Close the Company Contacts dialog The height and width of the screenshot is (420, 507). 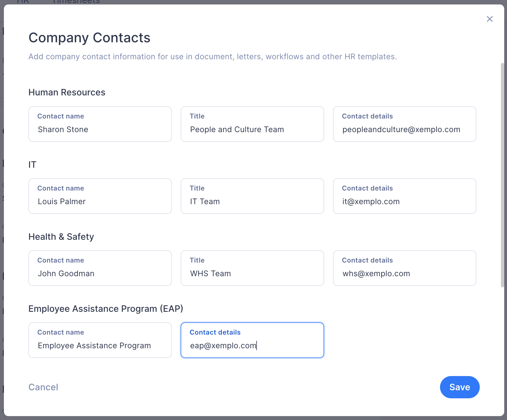click(489, 19)
